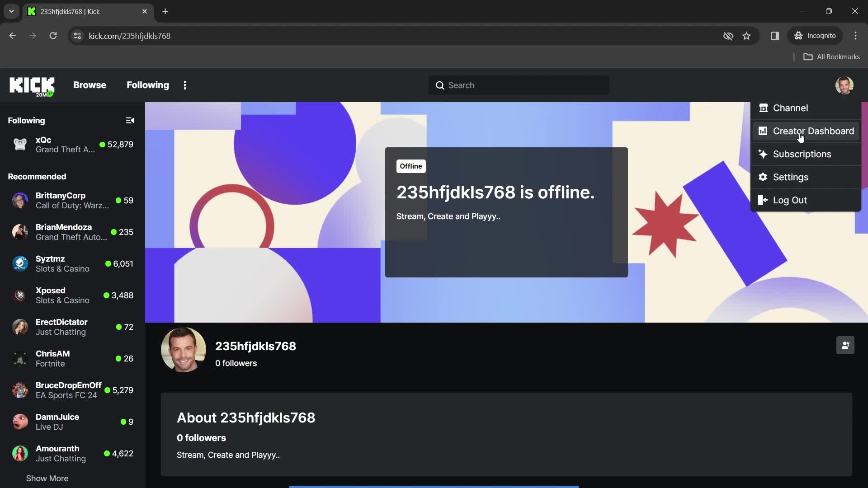
Task: Choose Log Out menu item
Action: click(x=806, y=200)
